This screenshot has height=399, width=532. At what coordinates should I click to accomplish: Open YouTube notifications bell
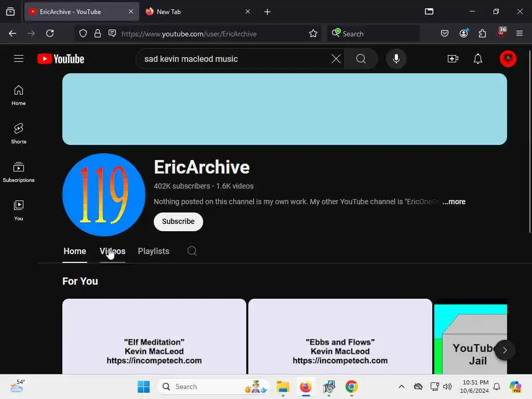478,59
